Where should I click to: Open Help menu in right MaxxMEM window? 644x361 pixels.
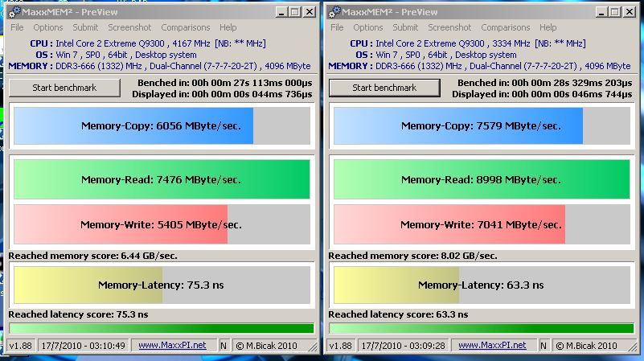(548, 27)
